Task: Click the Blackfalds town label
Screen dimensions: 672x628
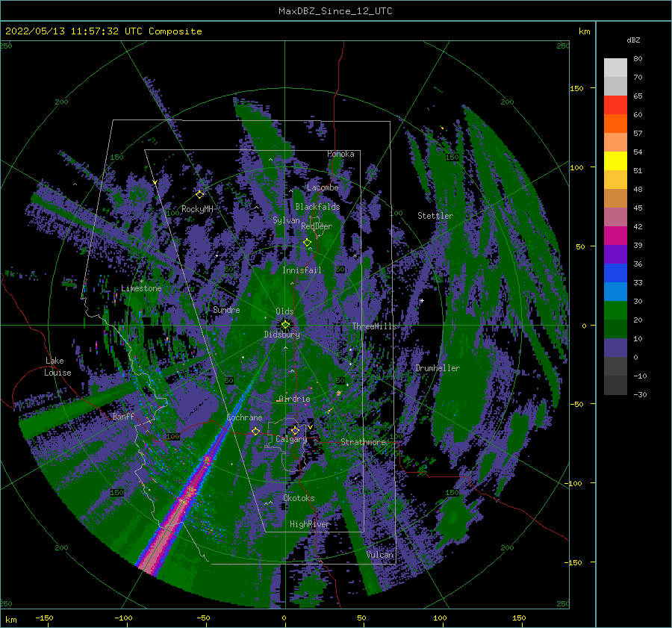Action: tap(317, 207)
